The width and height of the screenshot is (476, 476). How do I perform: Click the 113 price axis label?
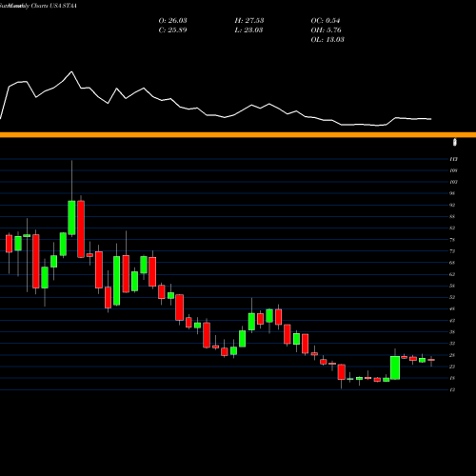click(x=453, y=159)
